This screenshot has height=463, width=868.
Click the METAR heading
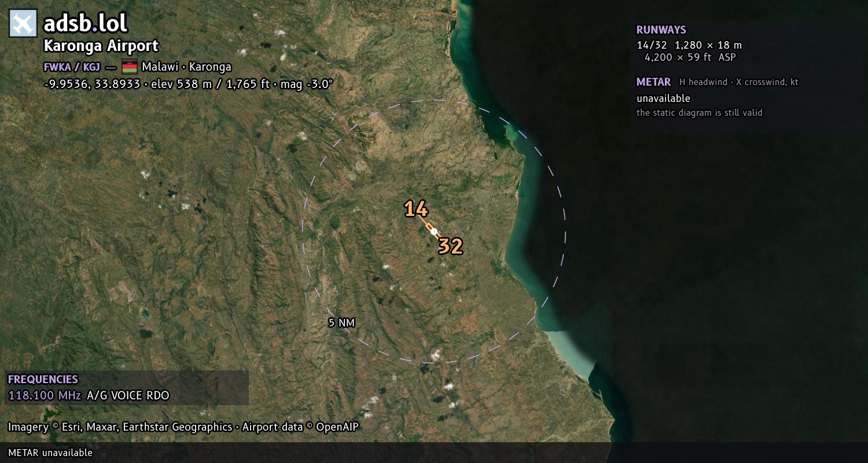[x=654, y=82]
